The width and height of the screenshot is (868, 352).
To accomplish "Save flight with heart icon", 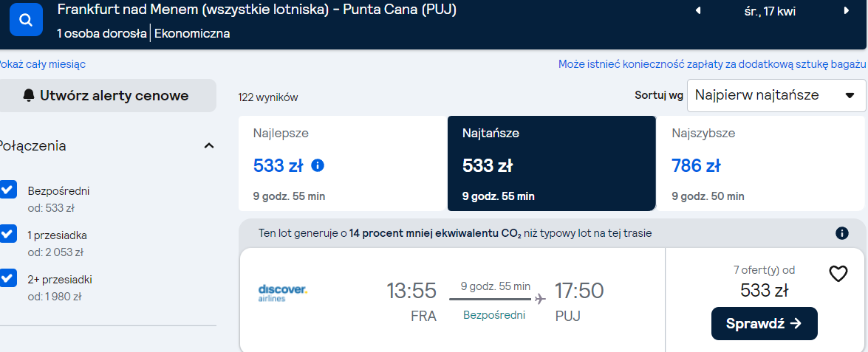I will pos(838,274).
